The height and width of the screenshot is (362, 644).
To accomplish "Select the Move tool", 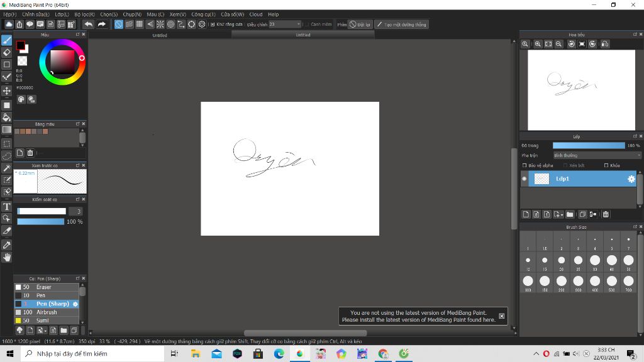I will [x=6, y=90].
